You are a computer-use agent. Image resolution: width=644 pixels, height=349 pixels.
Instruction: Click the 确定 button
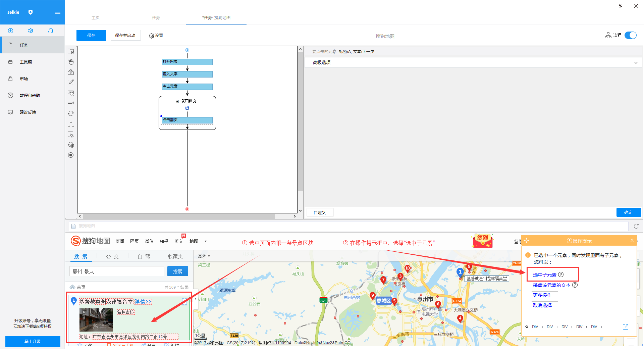628,212
